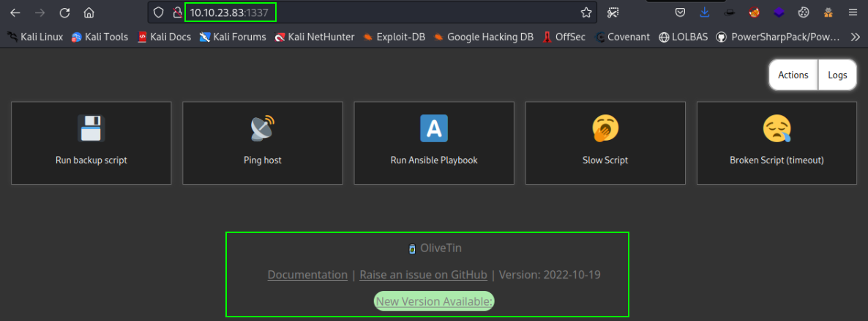Start the Ping host action

263,143
